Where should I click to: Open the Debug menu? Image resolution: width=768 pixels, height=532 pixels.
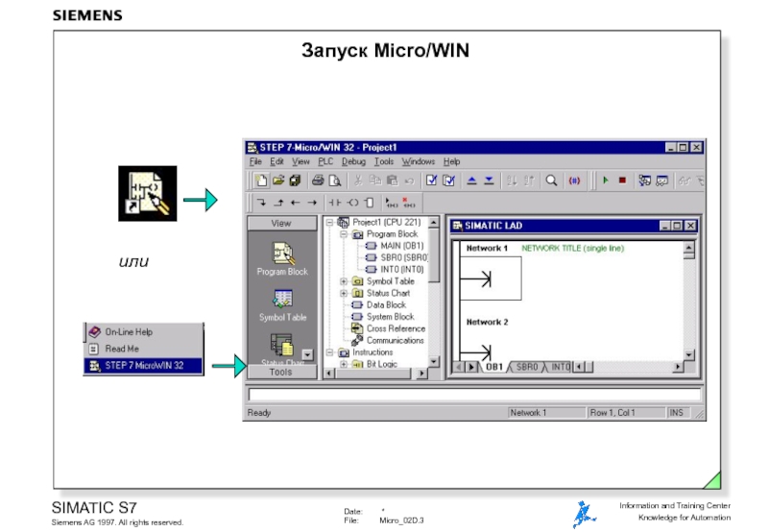tap(353, 161)
